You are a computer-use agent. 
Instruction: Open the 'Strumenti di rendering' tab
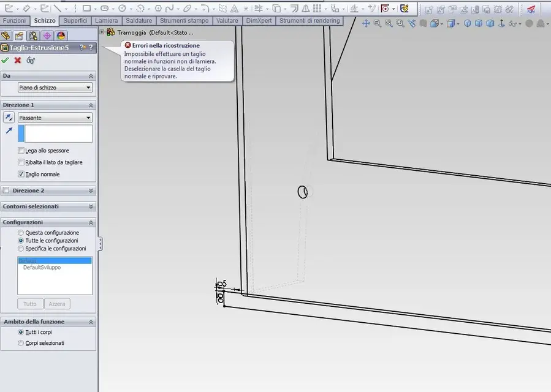pos(310,21)
